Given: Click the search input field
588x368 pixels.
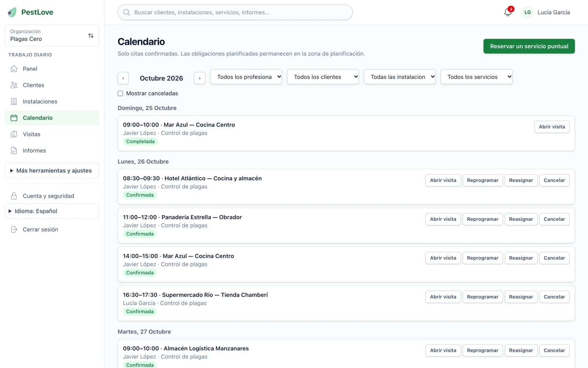Looking at the screenshot, I should click(x=235, y=12).
